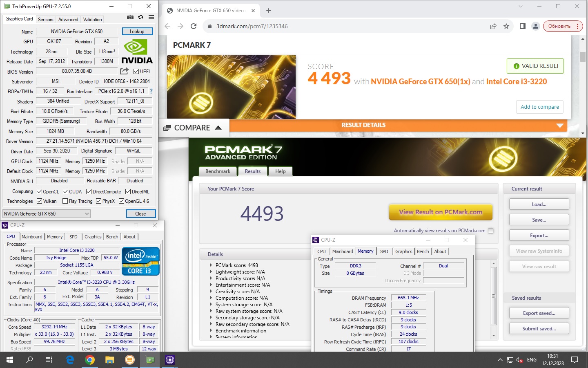Viewport: 588px width, 368px height.
Task: Open the notification center icon
Action: pyautogui.click(x=575, y=360)
